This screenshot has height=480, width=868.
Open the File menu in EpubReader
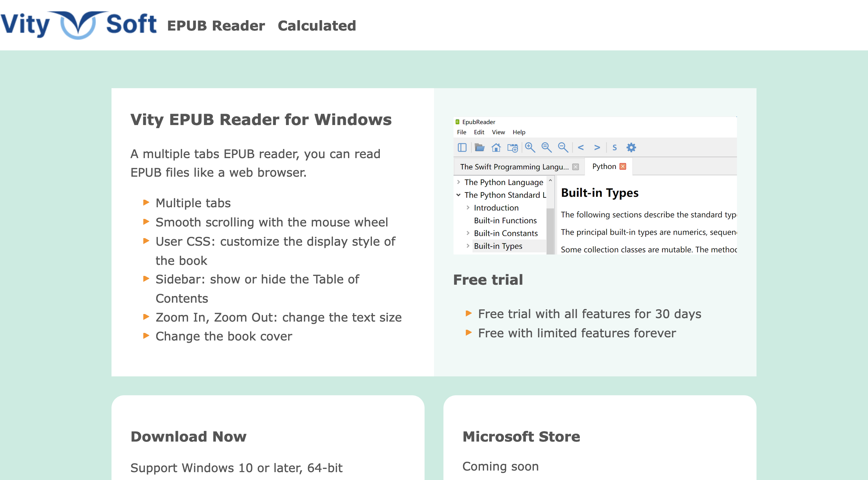[462, 132]
